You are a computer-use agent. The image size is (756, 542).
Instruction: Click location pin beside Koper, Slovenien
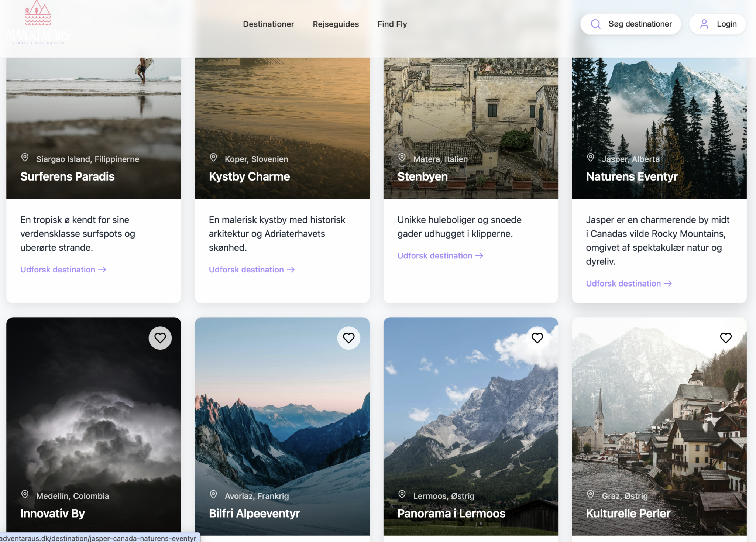tap(213, 158)
